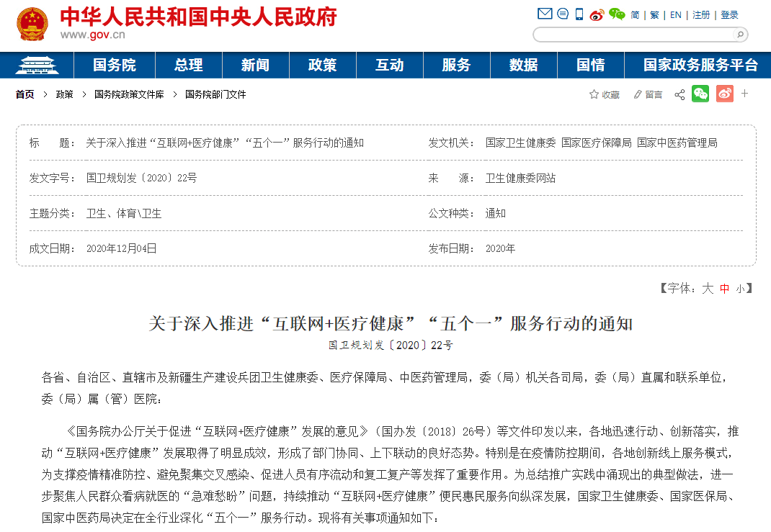
Task: Open the Weibo icon in header
Action: coord(597,14)
